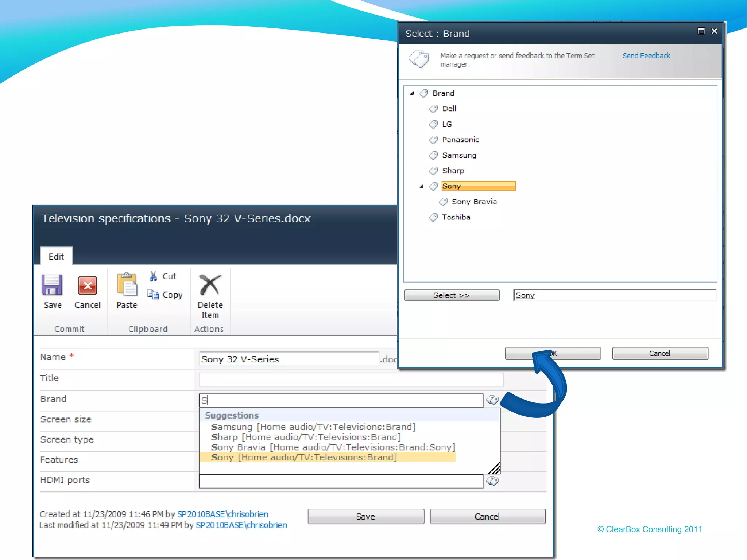Open SP2010BASE\chrisobrien creator link
Image resolution: width=747 pixels, height=560 pixels.
click(222, 514)
